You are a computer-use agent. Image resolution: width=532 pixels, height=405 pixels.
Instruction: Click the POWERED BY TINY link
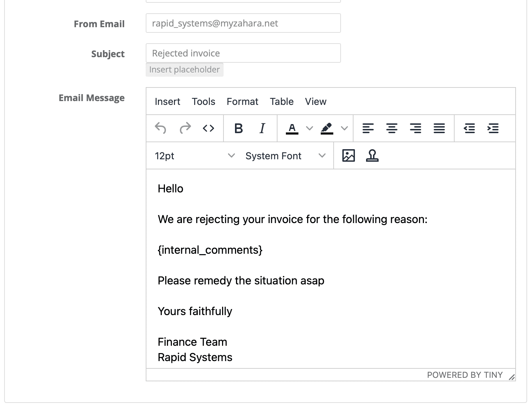(x=465, y=375)
